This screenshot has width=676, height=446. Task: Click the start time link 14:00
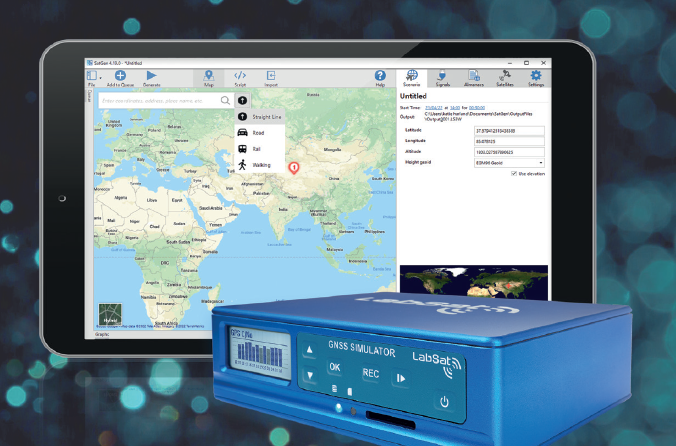click(x=455, y=108)
